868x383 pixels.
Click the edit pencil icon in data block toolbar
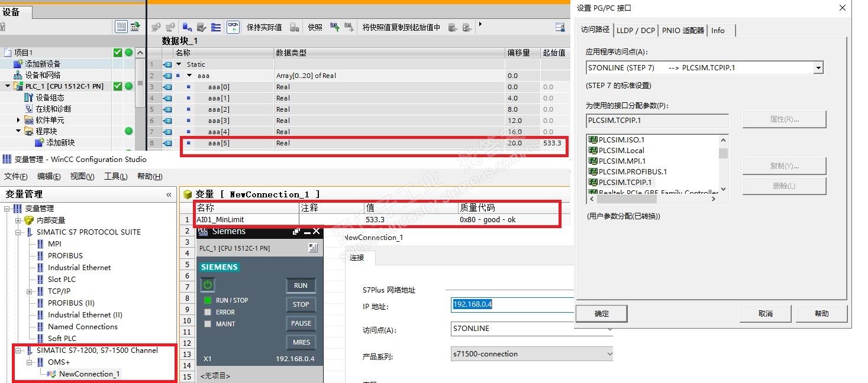pos(201,27)
